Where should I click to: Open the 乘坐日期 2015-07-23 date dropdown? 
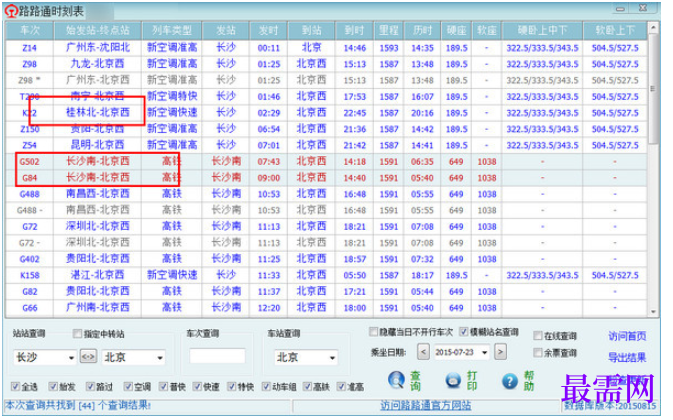pyautogui.click(x=485, y=353)
